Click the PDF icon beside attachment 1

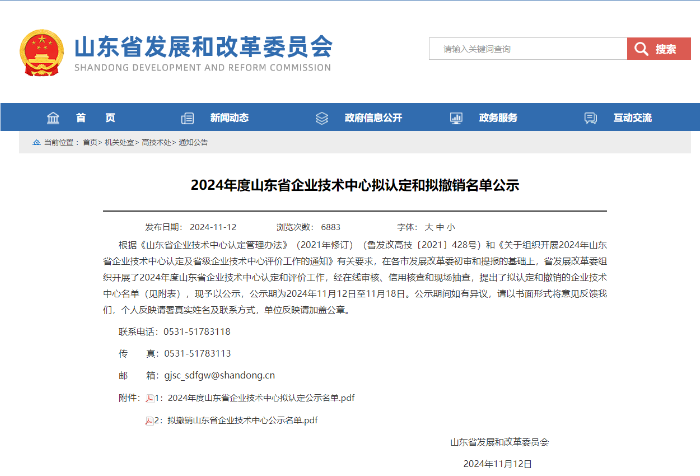pos(149,398)
